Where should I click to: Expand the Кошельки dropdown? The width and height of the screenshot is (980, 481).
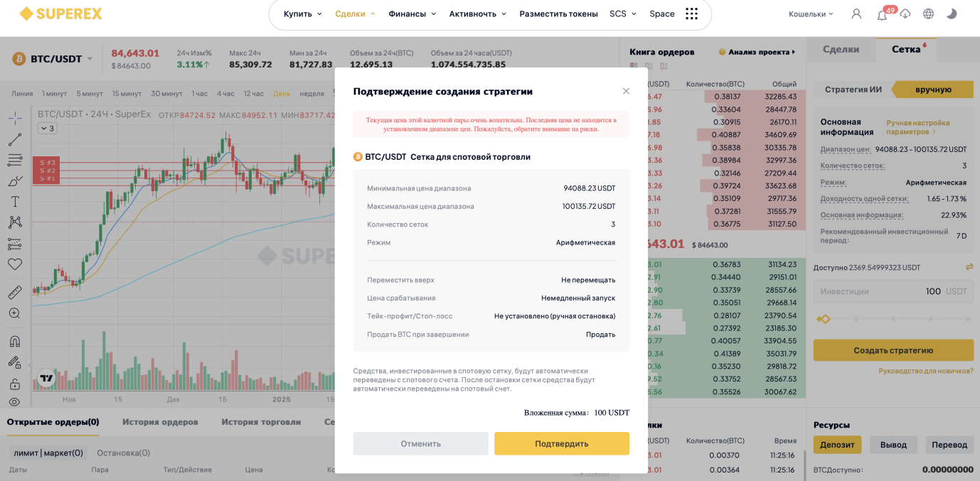tap(811, 13)
